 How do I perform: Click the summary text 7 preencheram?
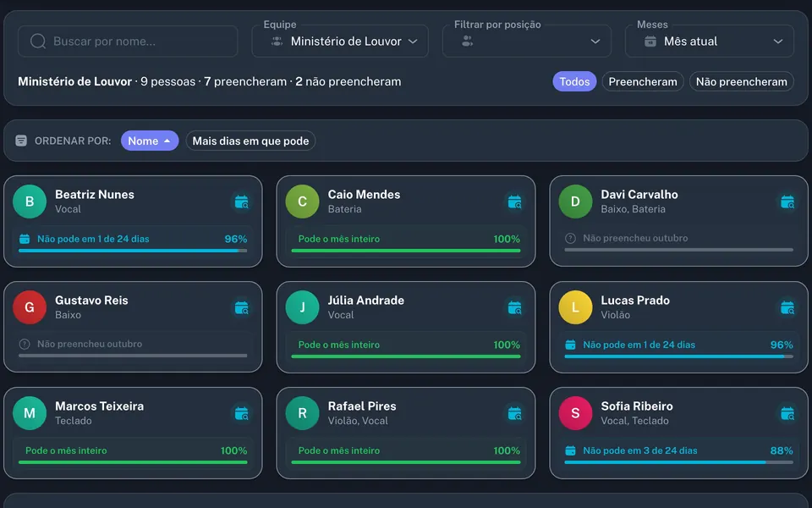pos(245,81)
